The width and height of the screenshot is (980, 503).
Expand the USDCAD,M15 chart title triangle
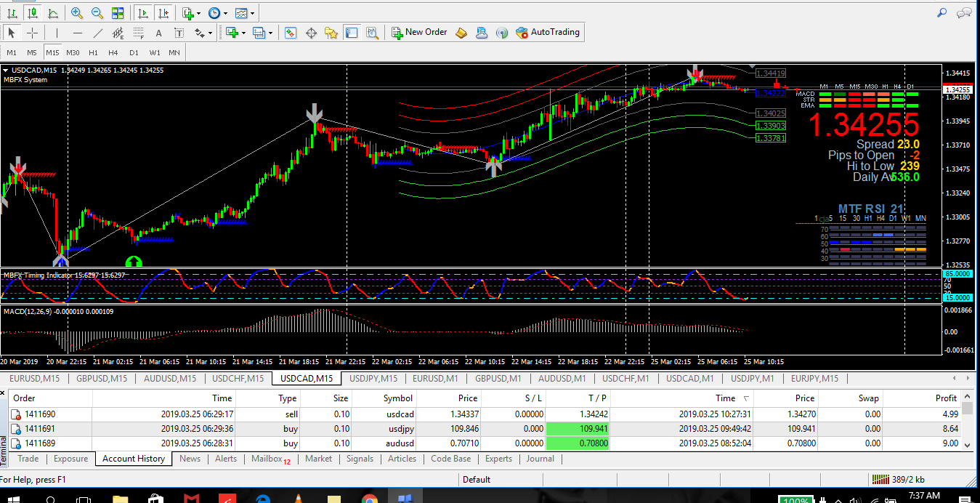(6, 71)
